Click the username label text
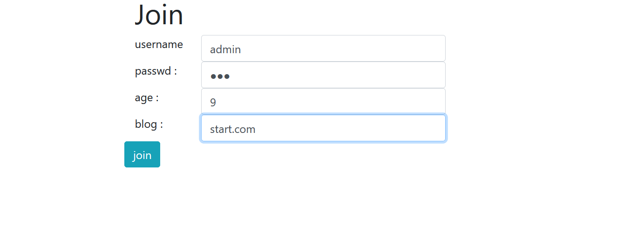This screenshot has width=644, height=236. [159, 45]
